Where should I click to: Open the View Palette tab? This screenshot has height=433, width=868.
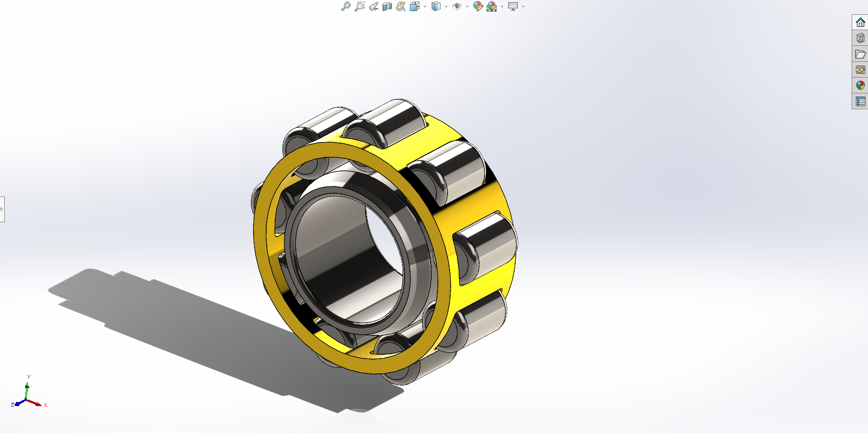pyautogui.click(x=860, y=70)
